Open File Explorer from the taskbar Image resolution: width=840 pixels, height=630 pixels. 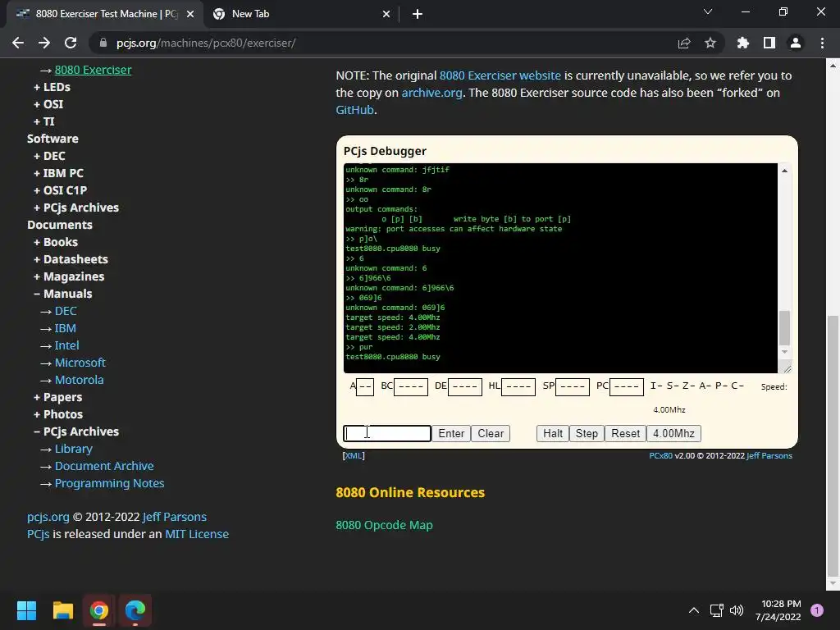pyautogui.click(x=62, y=610)
